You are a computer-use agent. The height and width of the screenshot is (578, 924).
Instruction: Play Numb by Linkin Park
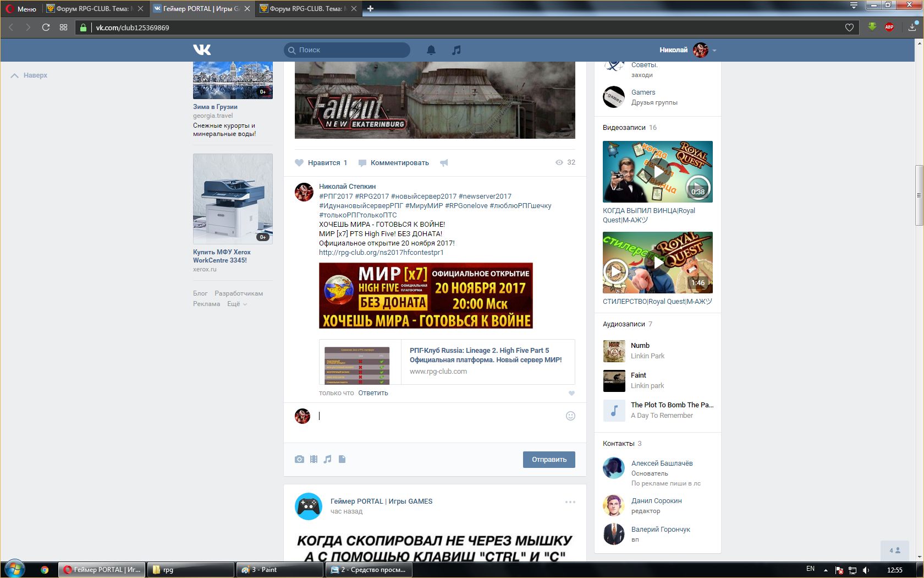[x=614, y=351]
